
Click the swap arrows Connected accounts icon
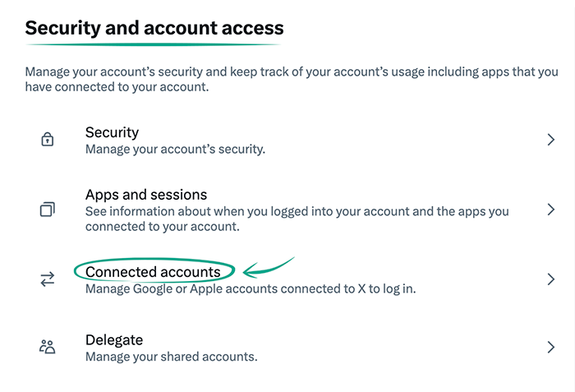tap(47, 280)
